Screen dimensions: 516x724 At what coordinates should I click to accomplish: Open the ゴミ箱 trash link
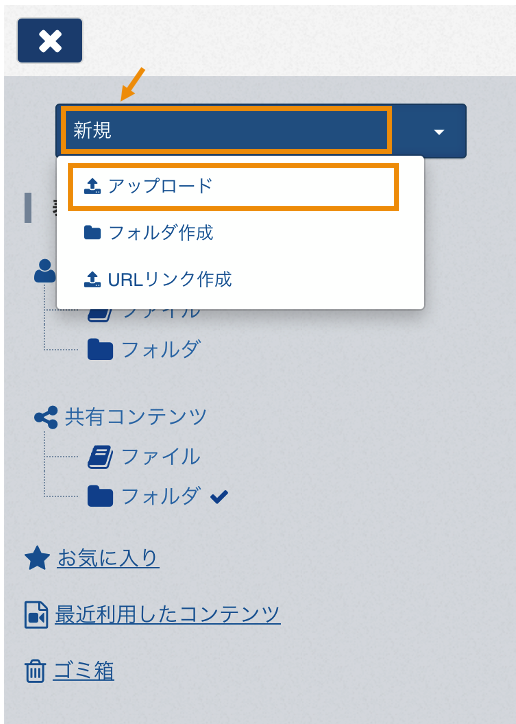84,671
